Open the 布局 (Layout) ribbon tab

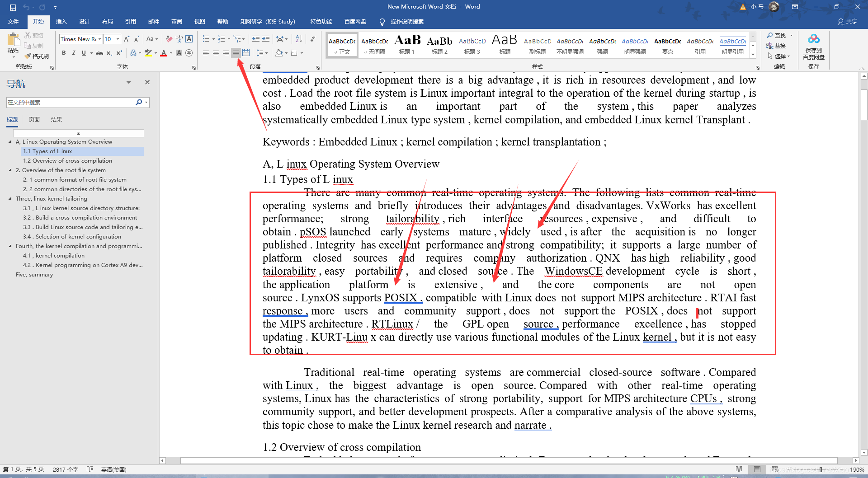click(107, 22)
